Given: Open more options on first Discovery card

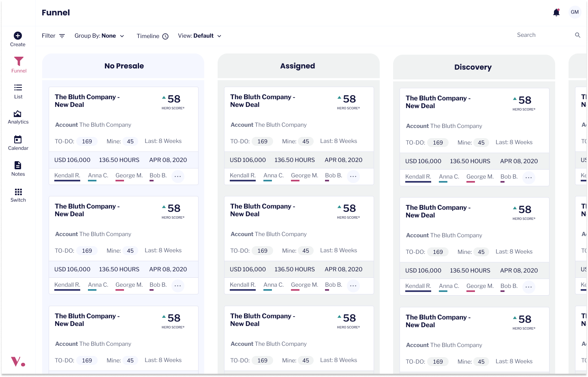Looking at the screenshot, I should (528, 177).
